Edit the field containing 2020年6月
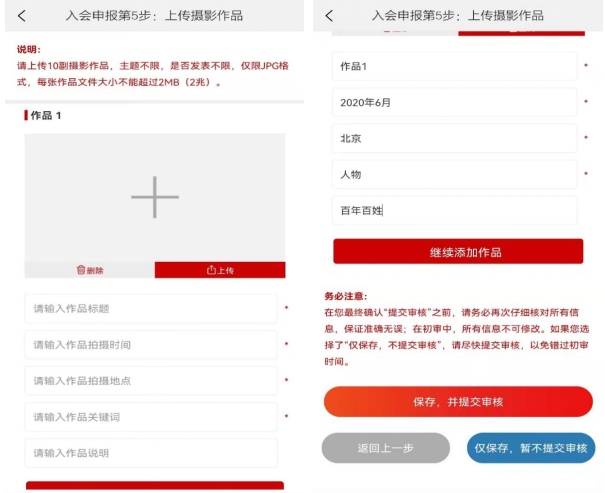 click(455, 102)
